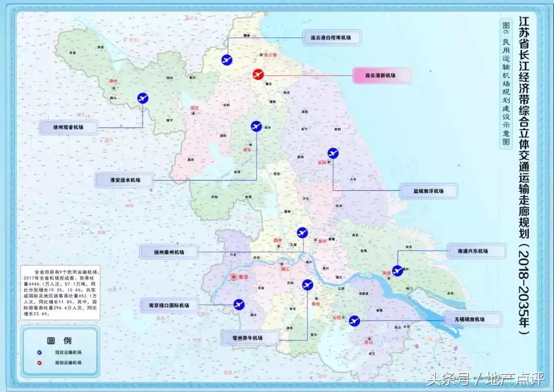Click the Wuxi Shuofang airport plane icon
The width and height of the screenshot is (554, 392).
pyautogui.click(x=354, y=321)
